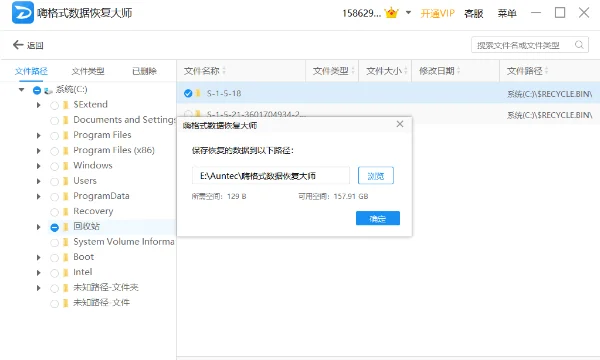
Task: Click the Recovery folder icon
Action: (x=66, y=212)
